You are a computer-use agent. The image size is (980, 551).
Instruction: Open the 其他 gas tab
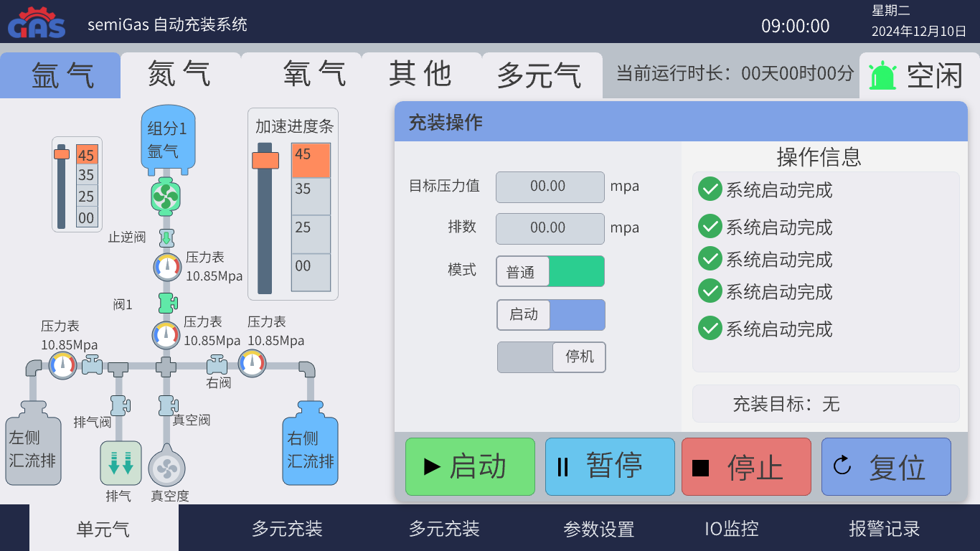click(422, 75)
